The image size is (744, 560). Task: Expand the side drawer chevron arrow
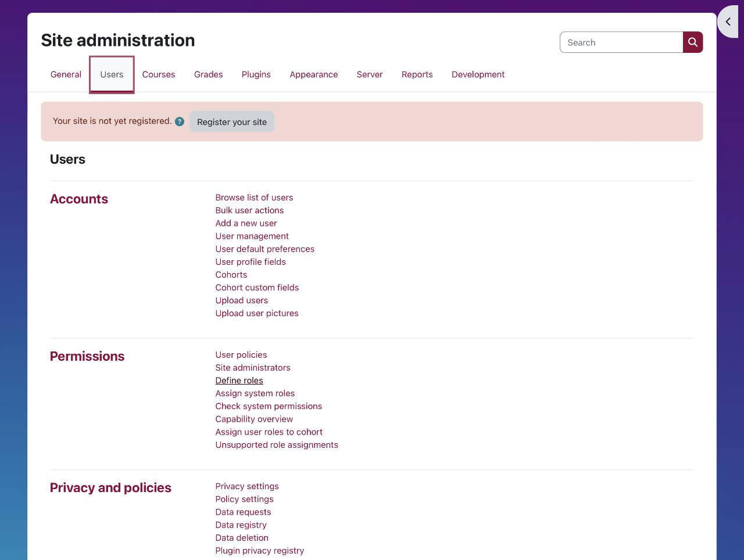pos(728,21)
